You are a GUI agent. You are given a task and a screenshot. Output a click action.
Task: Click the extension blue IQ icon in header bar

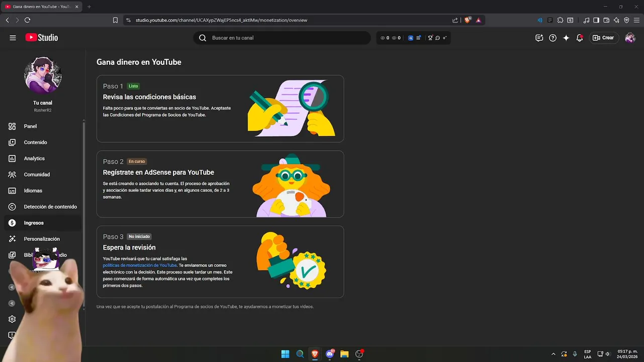point(411,38)
